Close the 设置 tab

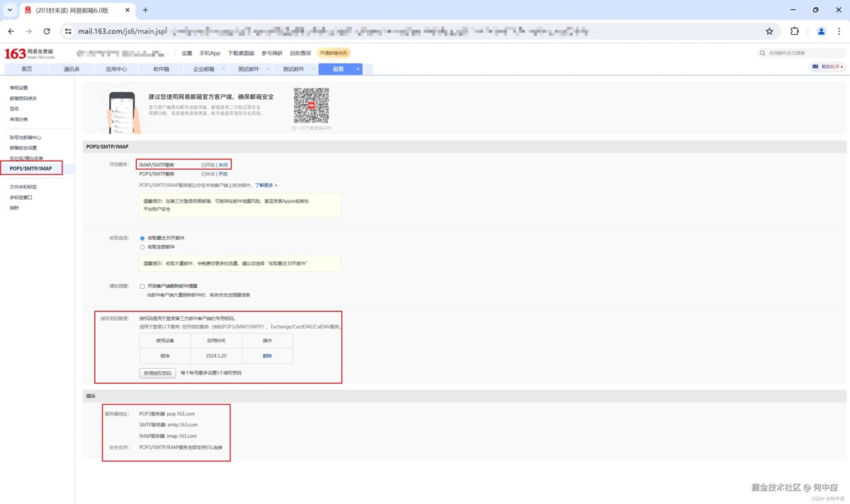[x=358, y=69]
